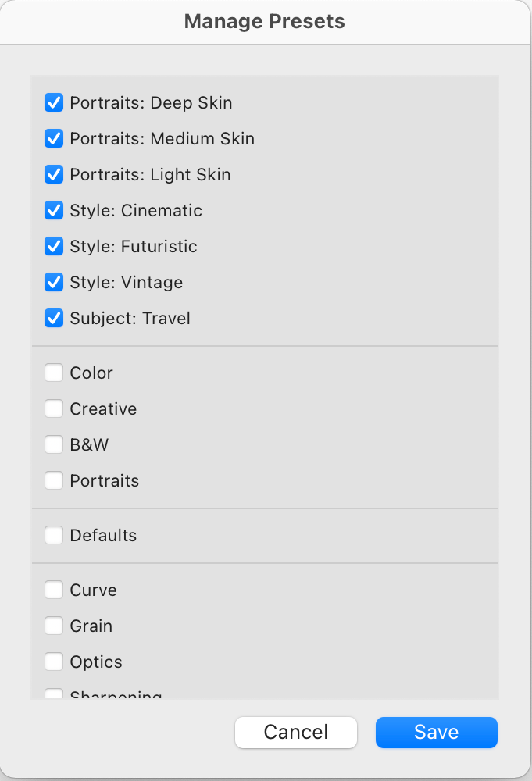Select the Style: Vintage label text

127,283
